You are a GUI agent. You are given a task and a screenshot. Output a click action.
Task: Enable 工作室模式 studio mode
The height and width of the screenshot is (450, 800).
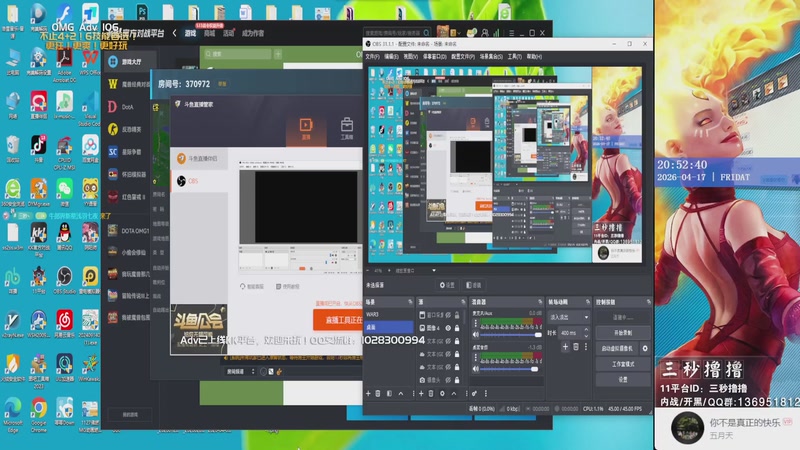[623, 364]
